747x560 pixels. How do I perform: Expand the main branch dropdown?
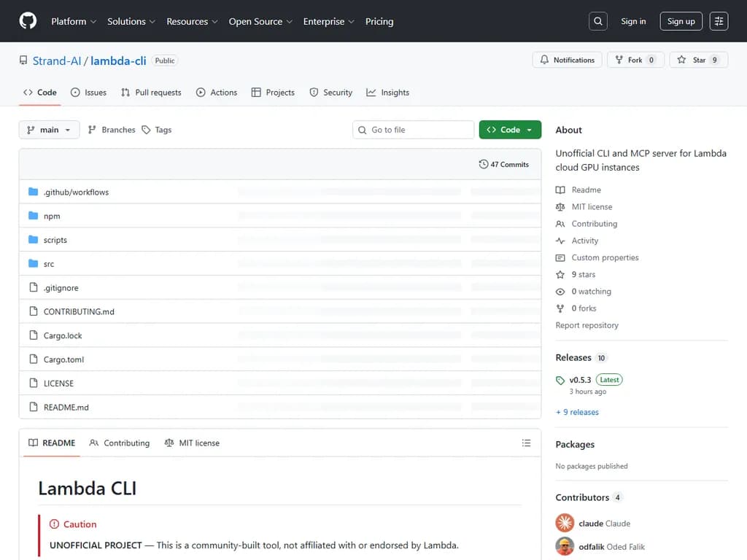[49, 130]
